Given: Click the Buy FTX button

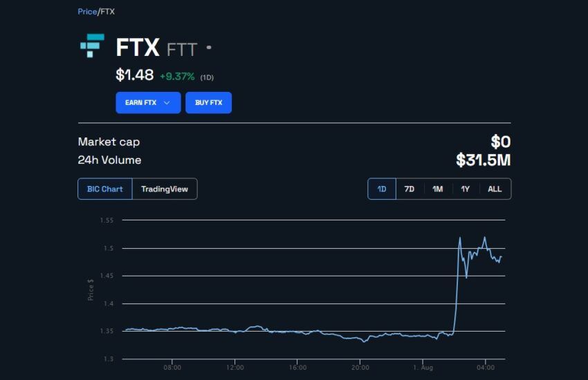Looking at the screenshot, I should pyautogui.click(x=208, y=102).
